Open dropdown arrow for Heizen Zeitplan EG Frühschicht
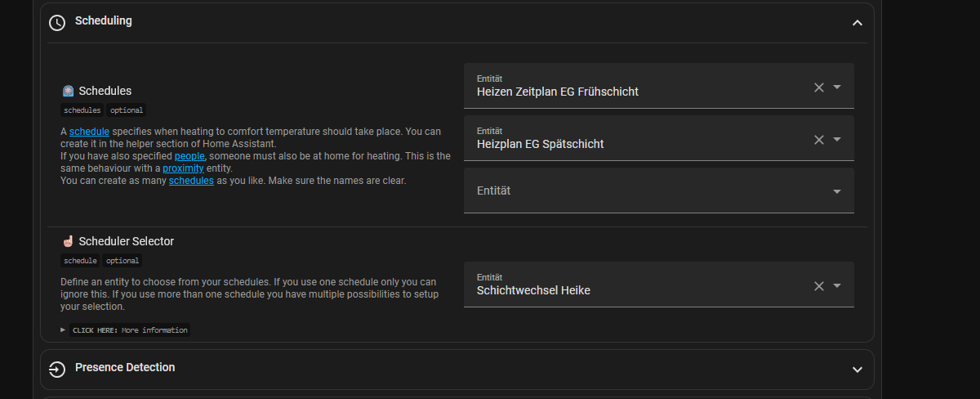The width and height of the screenshot is (980, 399). pos(837,87)
